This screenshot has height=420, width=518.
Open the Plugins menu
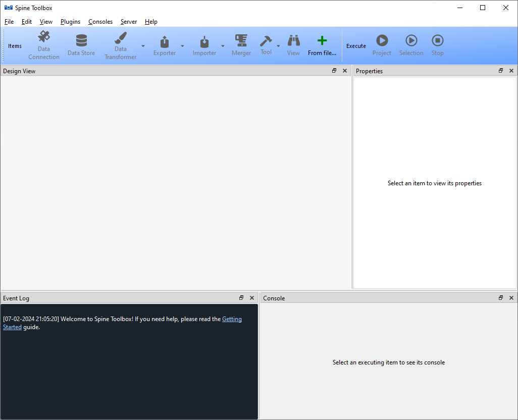point(70,22)
